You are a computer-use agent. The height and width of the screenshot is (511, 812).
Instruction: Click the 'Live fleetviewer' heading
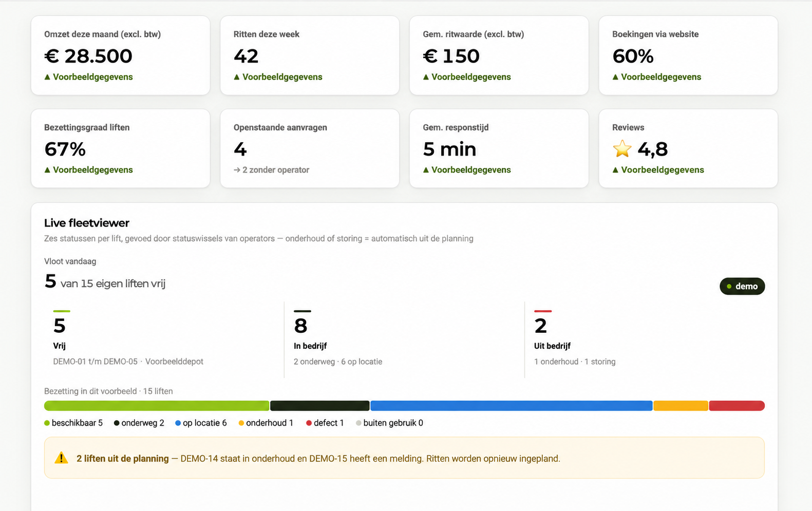click(x=87, y=223)
